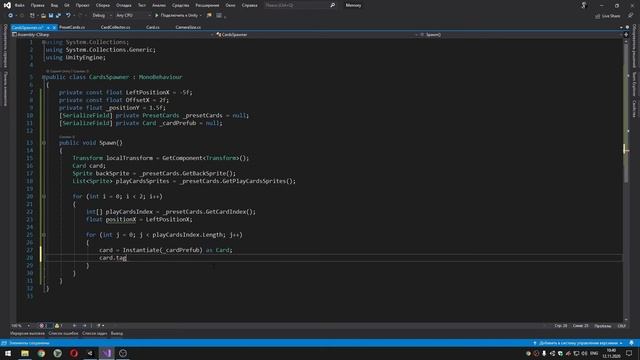Click the save all toolbar icon
This screenshot has width=640, height=360.
coord(58,16)
